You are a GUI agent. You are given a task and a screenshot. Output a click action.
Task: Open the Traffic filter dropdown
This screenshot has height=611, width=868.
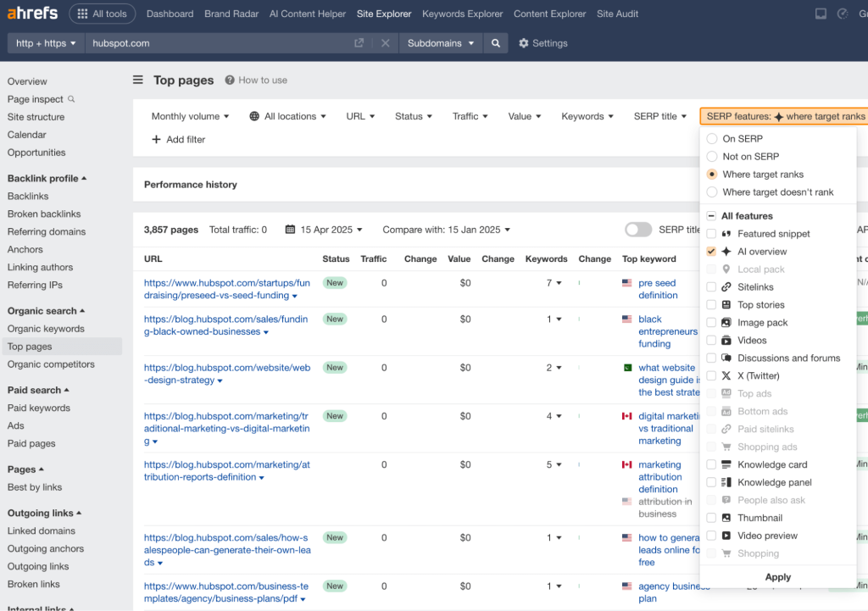pyautogui.click(x=470, y=116)
